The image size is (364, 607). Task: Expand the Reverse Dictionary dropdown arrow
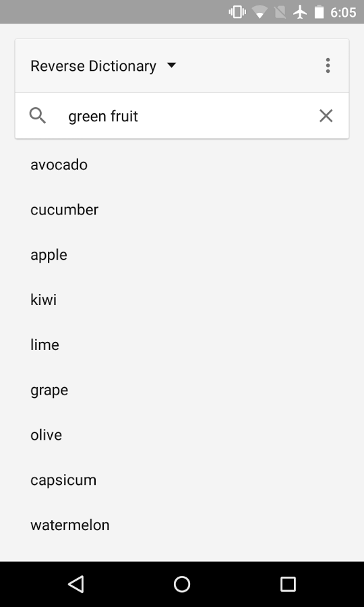(171, 65)
